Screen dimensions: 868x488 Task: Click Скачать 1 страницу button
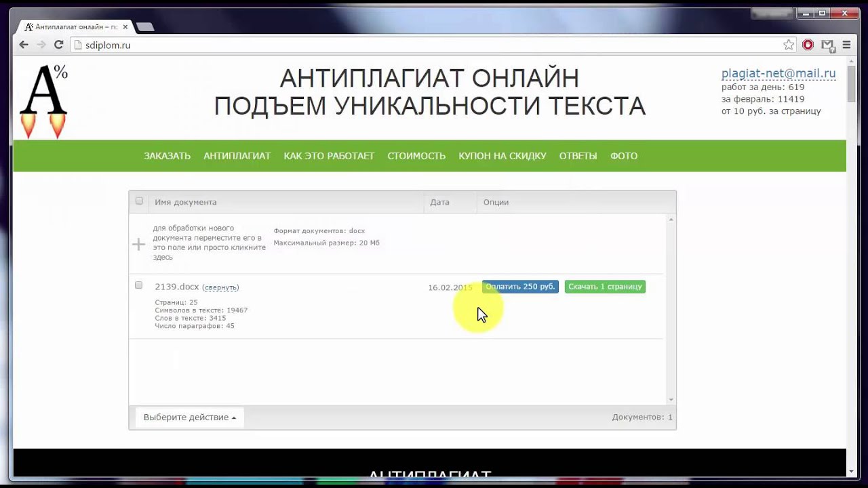coord(605,287)
